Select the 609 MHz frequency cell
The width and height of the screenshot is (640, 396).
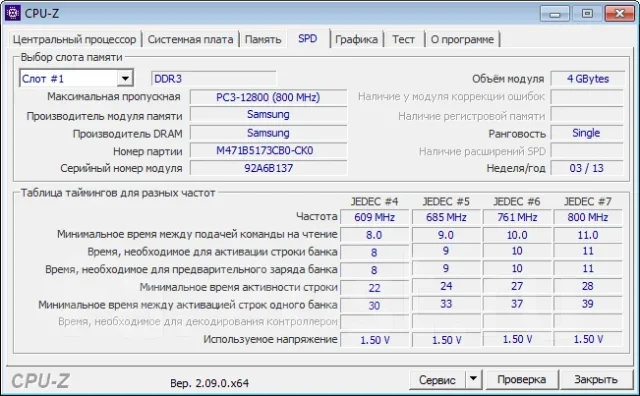pyautogui.click(x=374, y=217)
